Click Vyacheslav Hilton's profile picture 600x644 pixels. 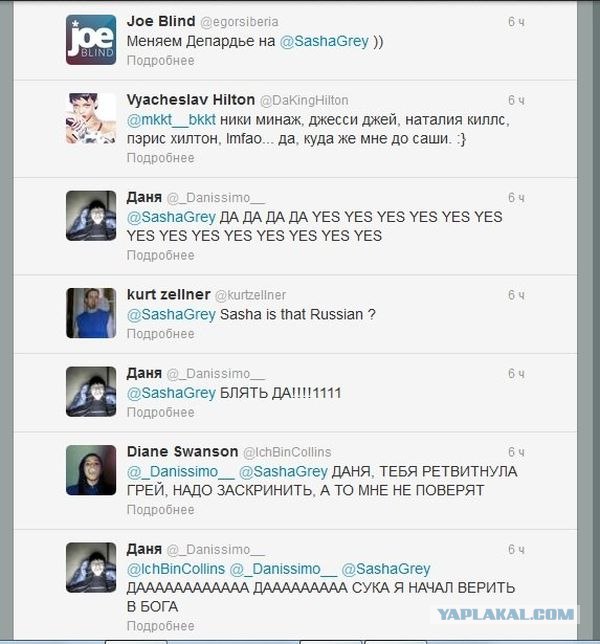click(x=91, y=118)
